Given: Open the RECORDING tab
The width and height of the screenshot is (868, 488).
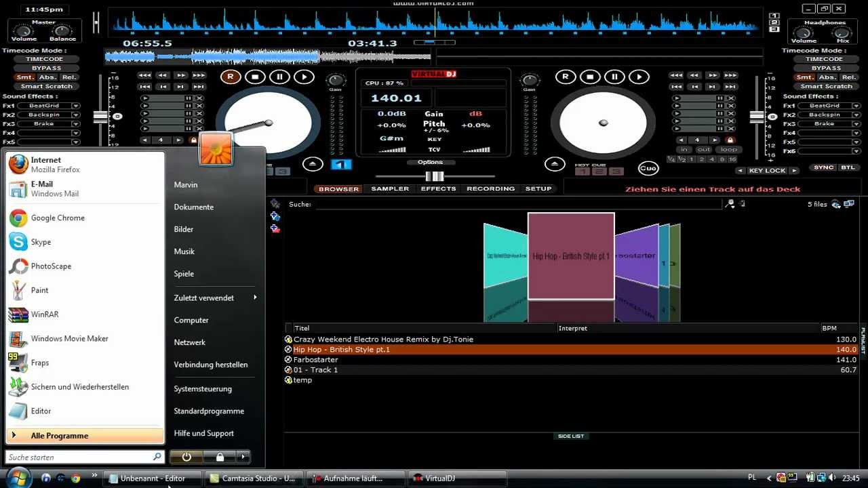Looking at the screenshot, I should pyautogui.click(x=490, y=188).
